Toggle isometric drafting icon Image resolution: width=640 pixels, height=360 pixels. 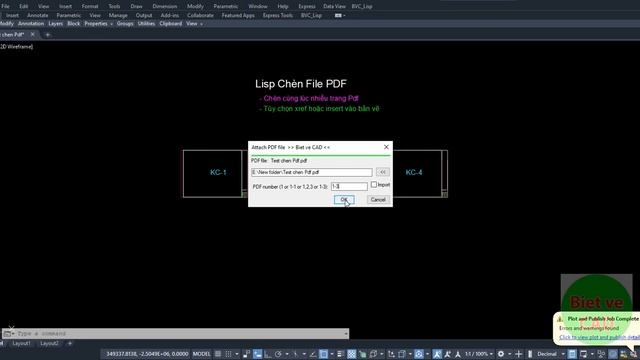(x=296, y=354)
